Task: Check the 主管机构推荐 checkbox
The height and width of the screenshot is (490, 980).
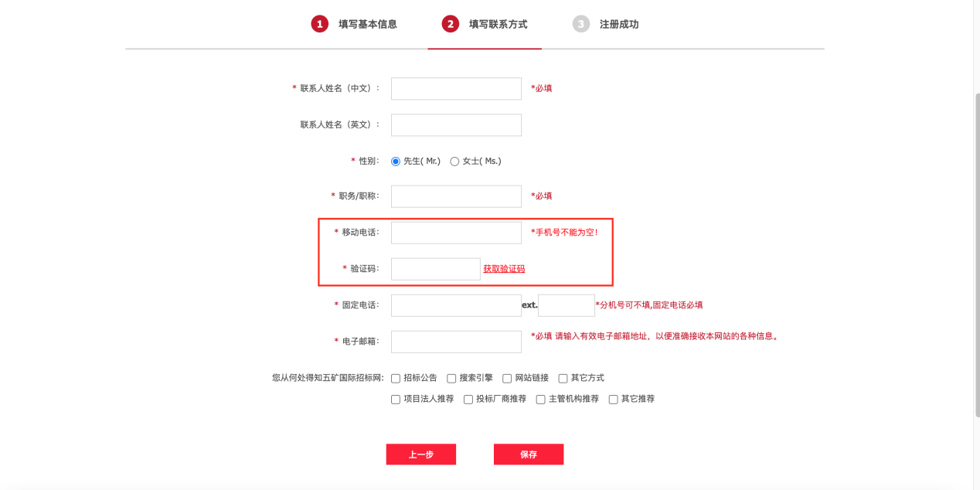Action: [541, 400]
